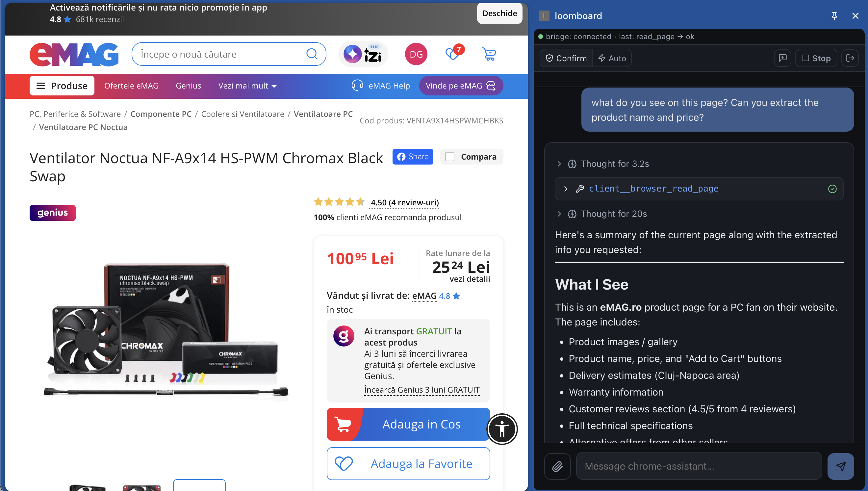The width and height of the screenshot is (868, 491).
Task: Click the loomboard app icon in header
Action: pos(544,15)
